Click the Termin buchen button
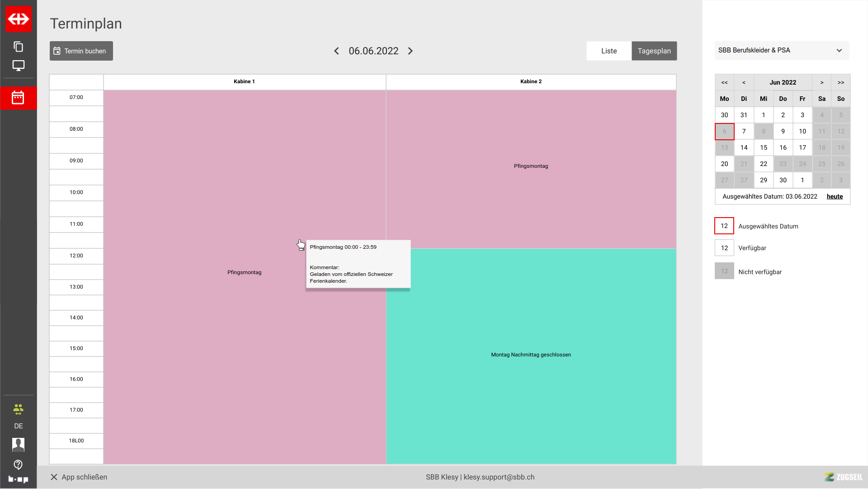This screenshot has width=868, height=489. tap(81, 51)
